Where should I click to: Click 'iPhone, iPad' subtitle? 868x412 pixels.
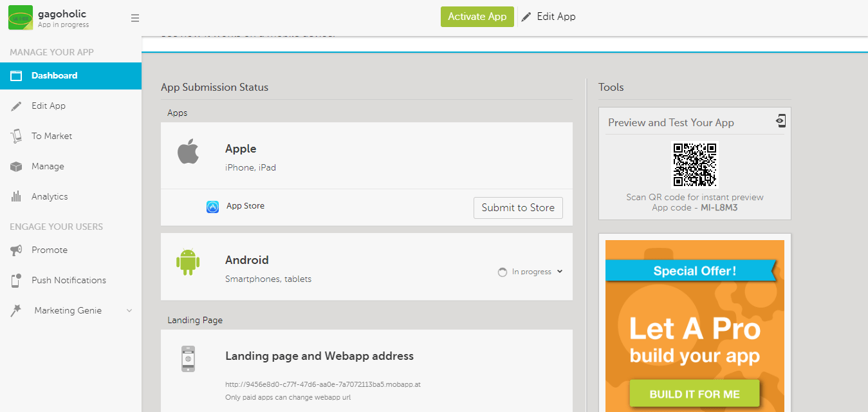pyautogui.click(x=250, y=167)
